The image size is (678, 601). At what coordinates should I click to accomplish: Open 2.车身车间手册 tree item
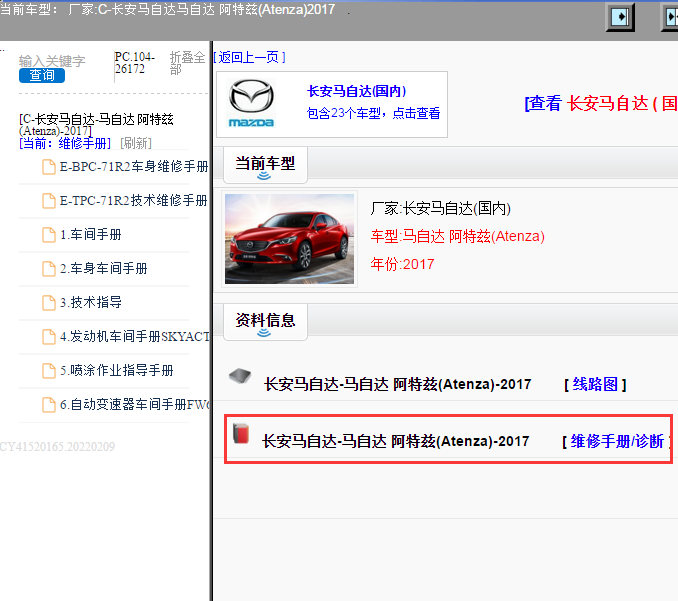click(104, 269)
